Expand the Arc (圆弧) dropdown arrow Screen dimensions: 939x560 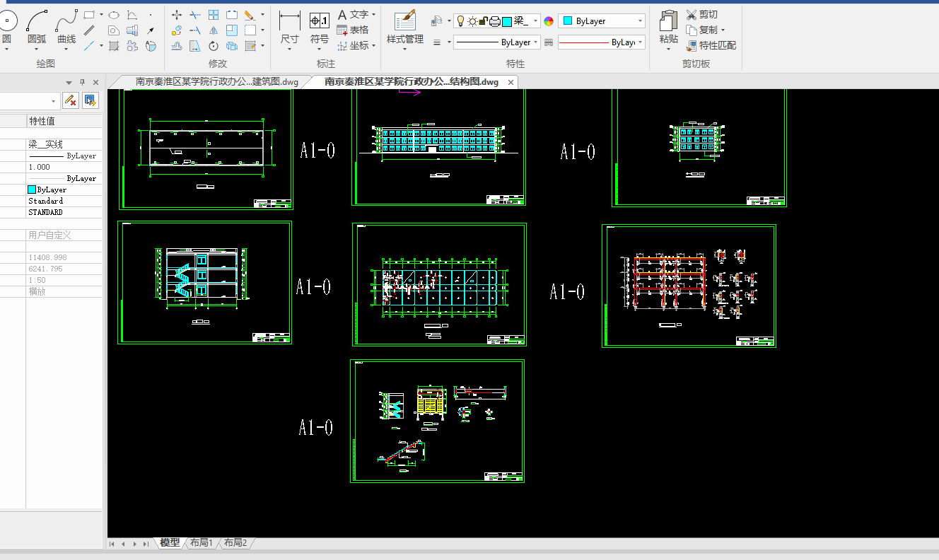tap(37, 49)
